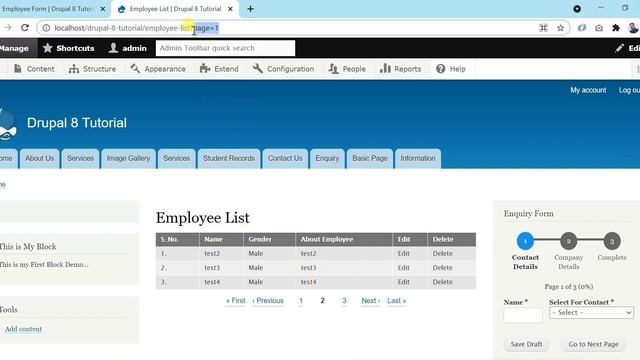Open the Extend admin menu
640x360 pixels.
coord(219,69)
